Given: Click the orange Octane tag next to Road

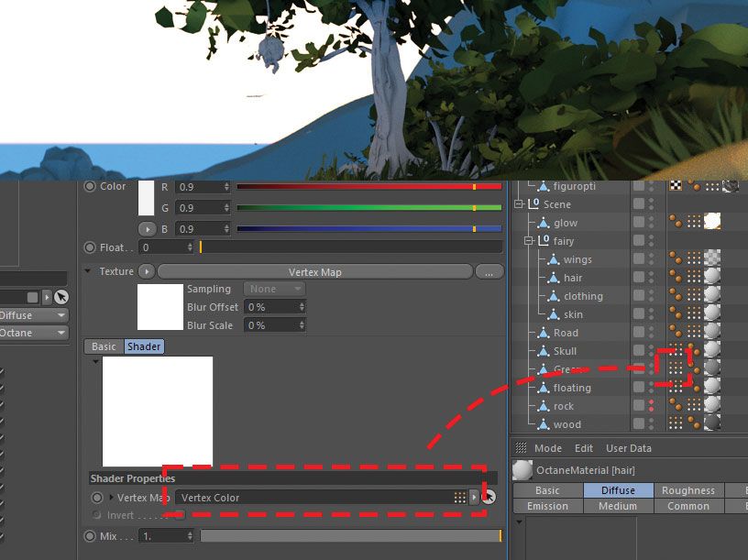Looking at the screenshot, I should coord(676,332).
